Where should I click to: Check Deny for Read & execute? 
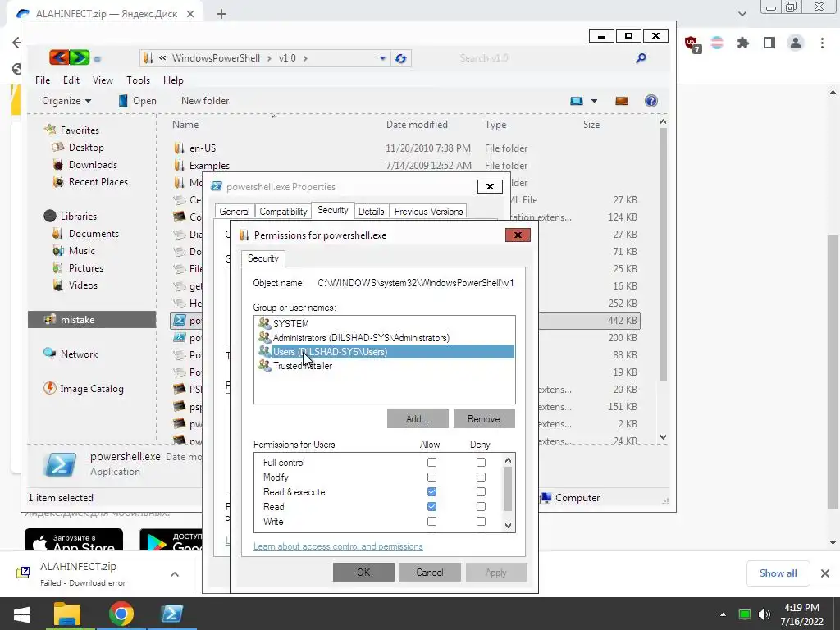click(481, 492)
